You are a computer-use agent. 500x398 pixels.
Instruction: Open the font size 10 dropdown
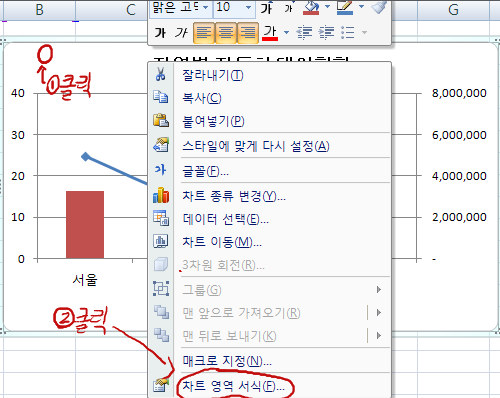248,7
